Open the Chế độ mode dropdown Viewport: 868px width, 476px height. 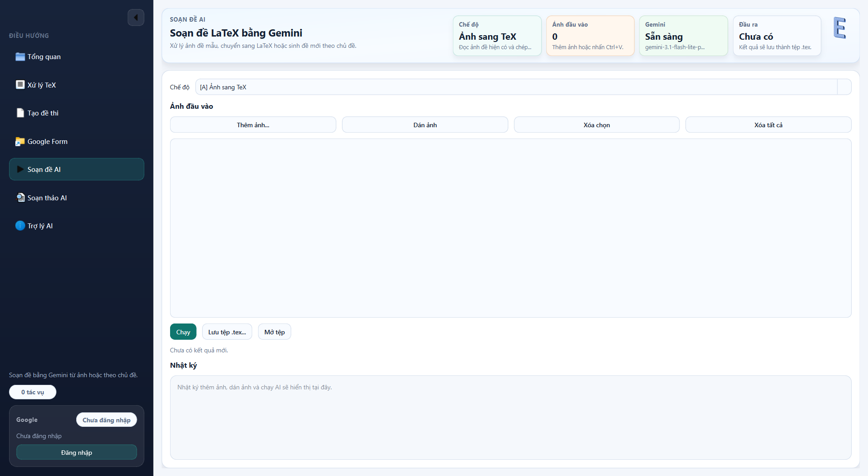(x=516, y=87)
